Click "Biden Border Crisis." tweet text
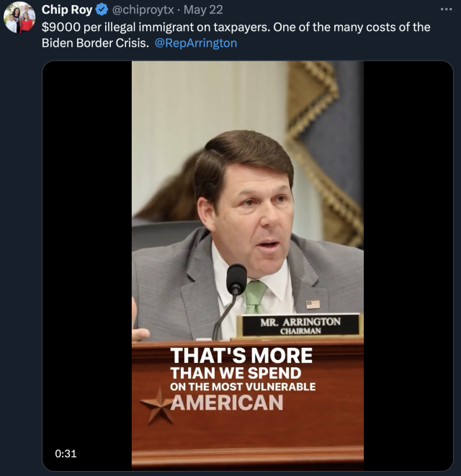This screenshot has height=476, width=461. [95, 43]
